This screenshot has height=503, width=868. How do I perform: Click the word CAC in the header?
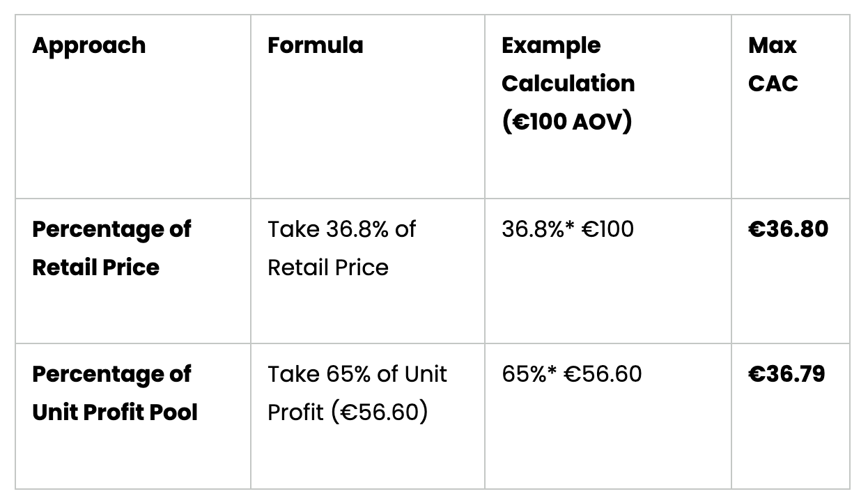tap(773, 84)
